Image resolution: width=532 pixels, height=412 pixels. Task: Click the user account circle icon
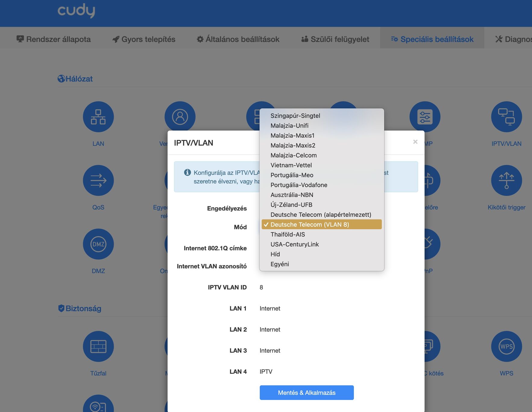(x=180, y=117)
